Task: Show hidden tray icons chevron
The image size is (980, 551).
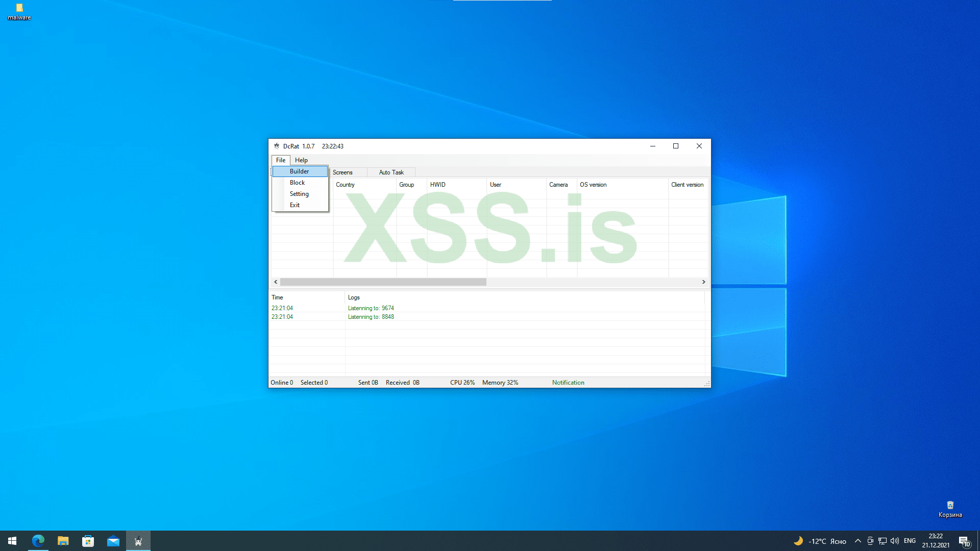Action: coord(858,541)
